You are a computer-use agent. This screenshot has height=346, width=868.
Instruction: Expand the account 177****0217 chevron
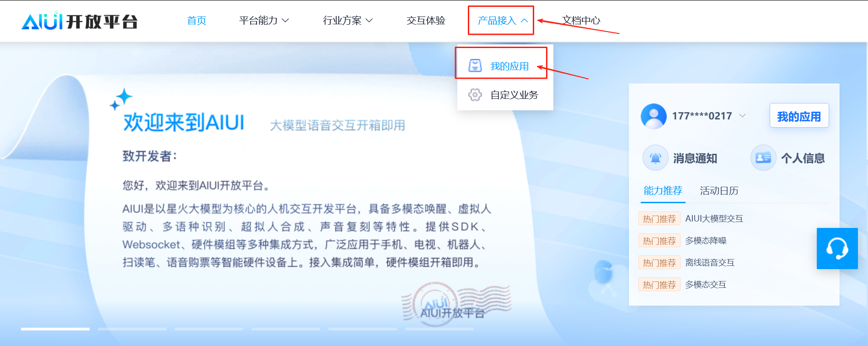tap(742, 116)
